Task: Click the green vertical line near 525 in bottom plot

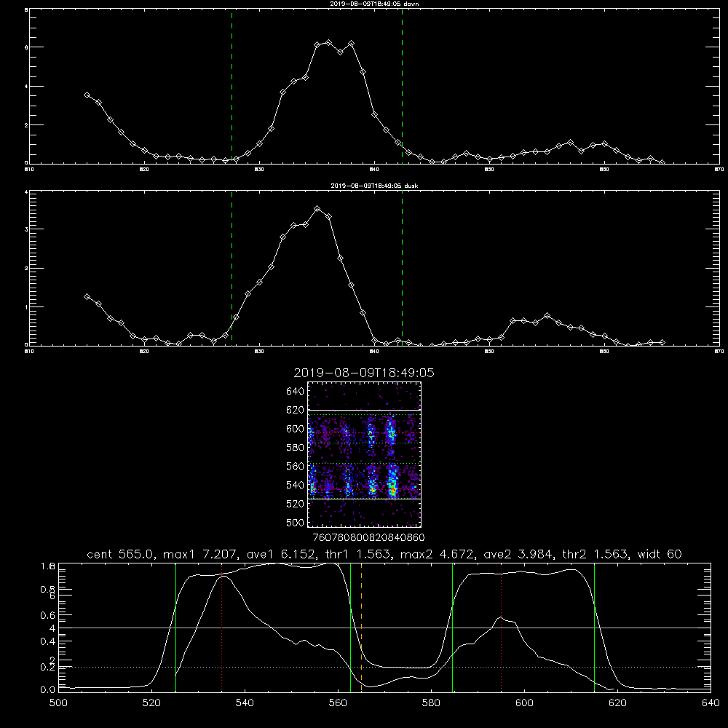Action: (x=175, y=627)
